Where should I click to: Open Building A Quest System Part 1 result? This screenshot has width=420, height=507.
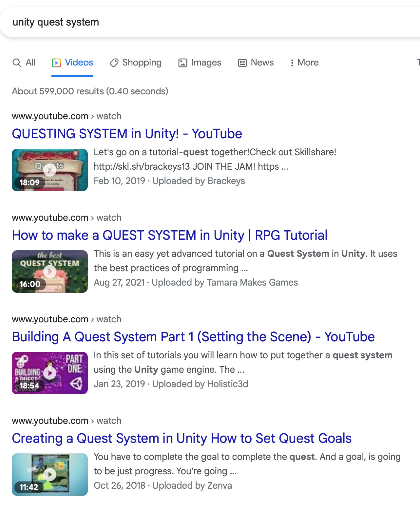point(193,337)
